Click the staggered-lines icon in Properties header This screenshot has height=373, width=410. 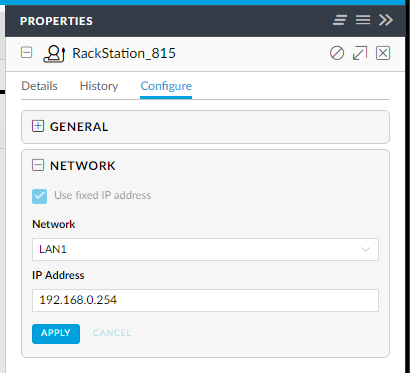click(340, 20)
